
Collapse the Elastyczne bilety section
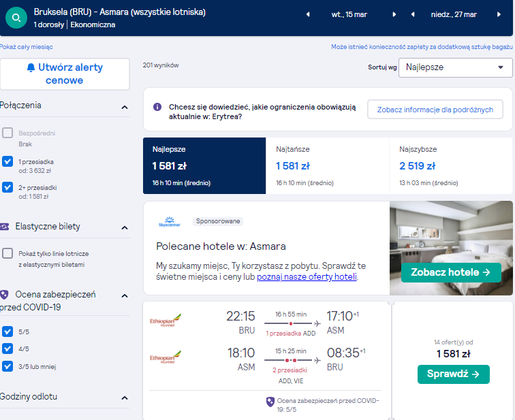(x=125, y=228)
